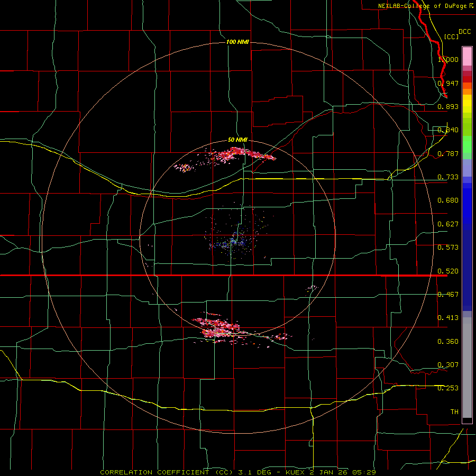Select the 0.840 scale value

pyautogui.click(x=448, y=130)
